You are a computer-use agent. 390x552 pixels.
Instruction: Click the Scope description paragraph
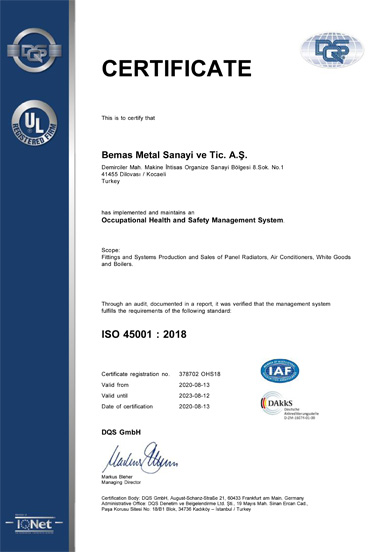[226, 261]
